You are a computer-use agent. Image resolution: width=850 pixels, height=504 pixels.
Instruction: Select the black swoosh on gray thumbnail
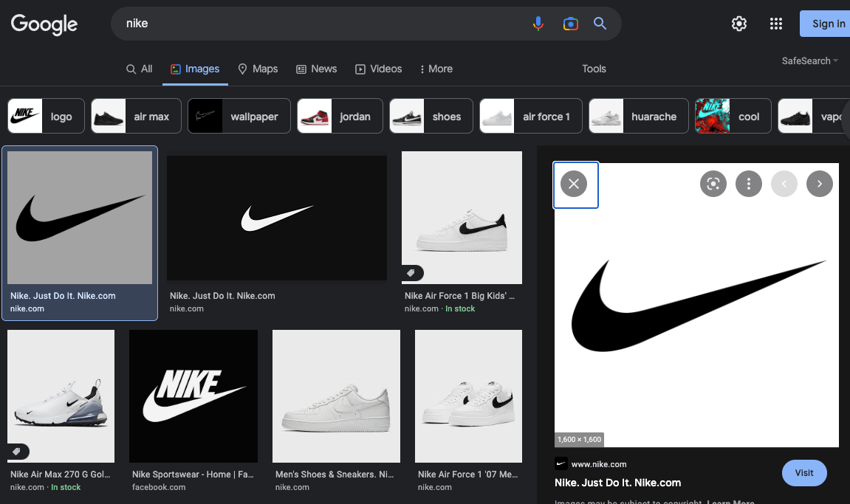(x=80, y=217)
